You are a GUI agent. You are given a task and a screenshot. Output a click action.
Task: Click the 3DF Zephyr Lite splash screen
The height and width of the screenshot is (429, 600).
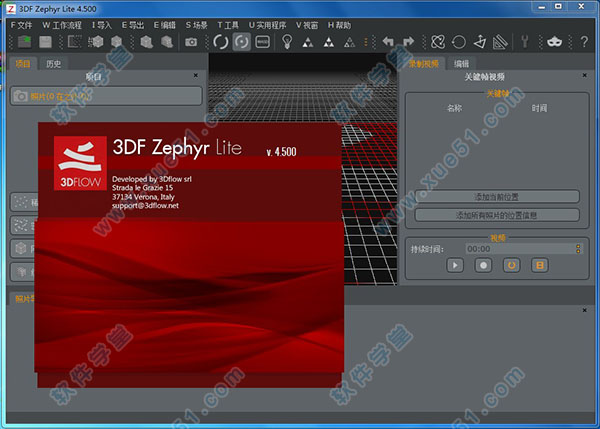pos(189,254)
